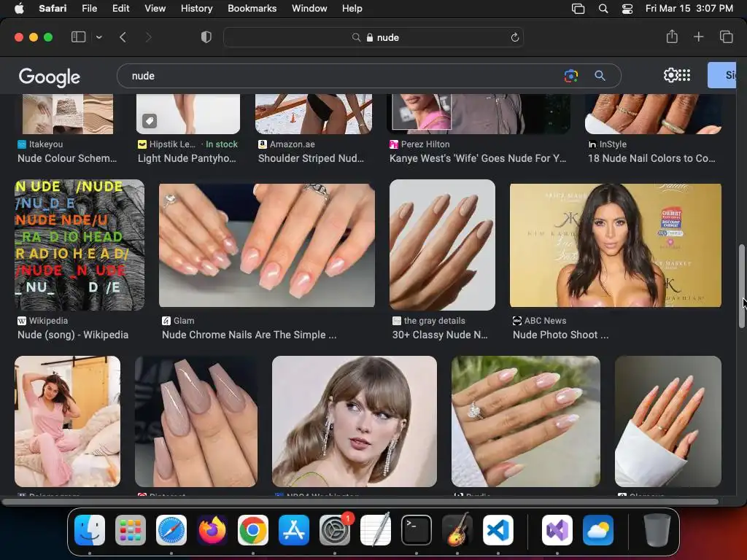This screenshot has height=560, width=747.
Task: Open 30+ Classy Nude N... result
Action: point(440,335)
